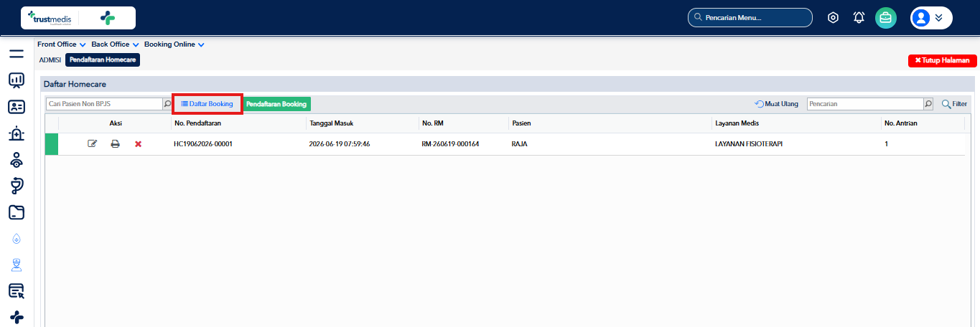Click the magnifier next to Pencarian field
The height and width of the screenshot is (327, 980).
(x=928, y=104)
